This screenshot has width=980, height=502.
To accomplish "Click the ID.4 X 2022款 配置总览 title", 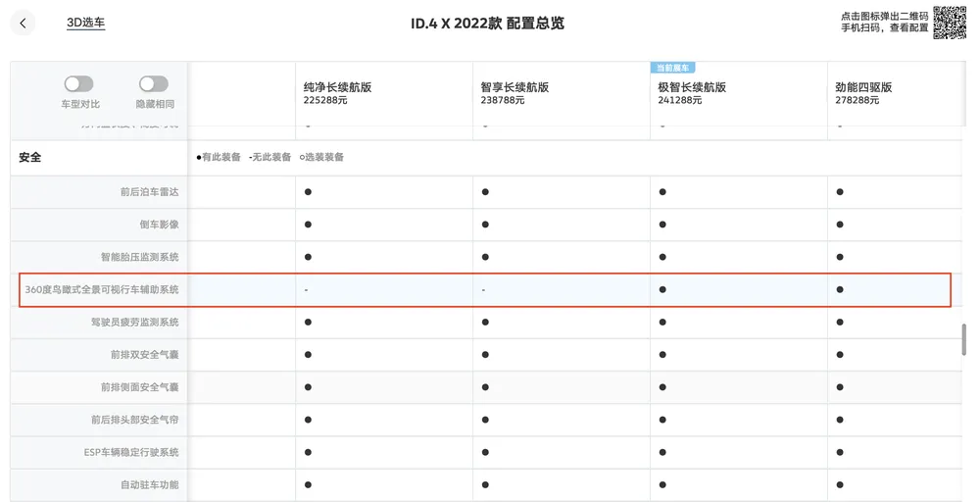I will coord(487,24).
